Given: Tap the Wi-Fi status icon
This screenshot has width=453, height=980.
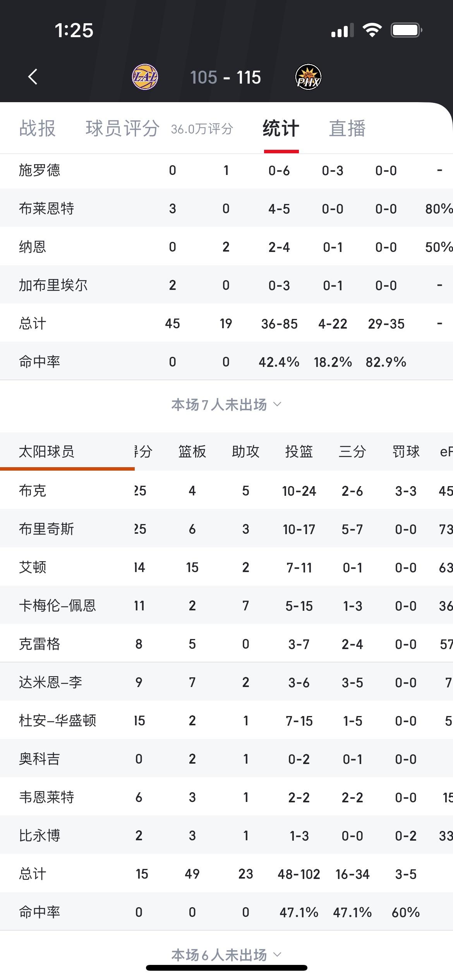Looking at the screenshot, I should tap(372, 30).
